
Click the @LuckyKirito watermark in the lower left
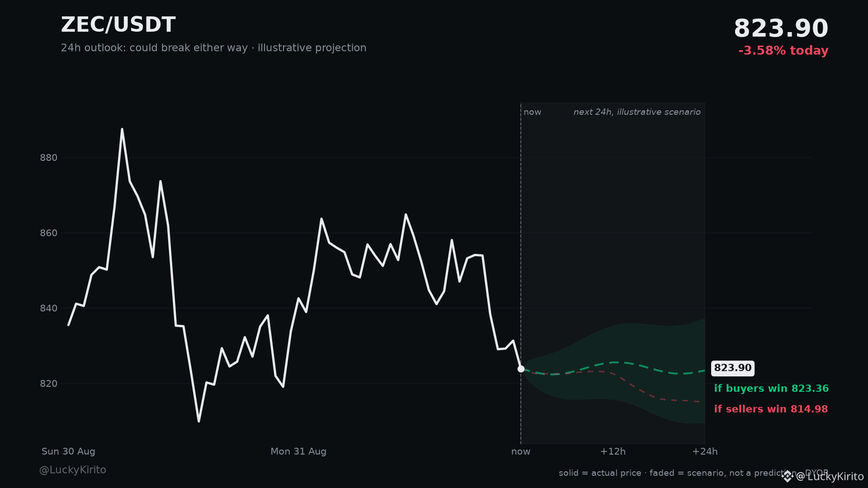click(73, 470)
